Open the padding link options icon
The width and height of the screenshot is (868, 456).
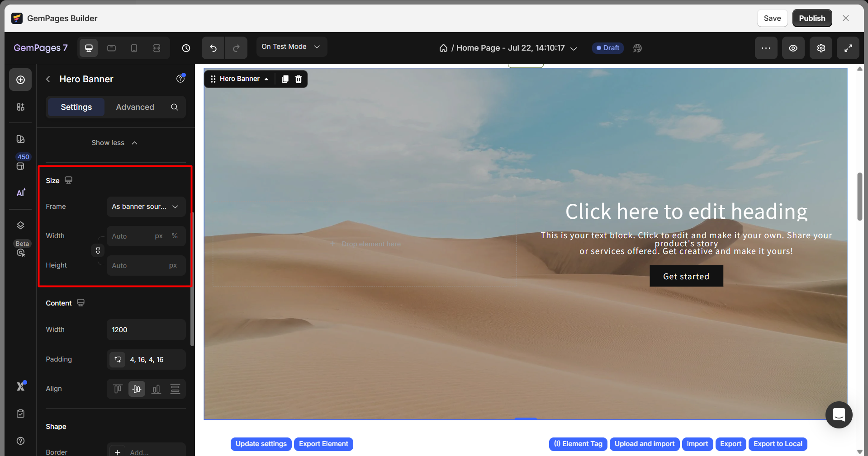pyautogui.click(x=118, y=360)
